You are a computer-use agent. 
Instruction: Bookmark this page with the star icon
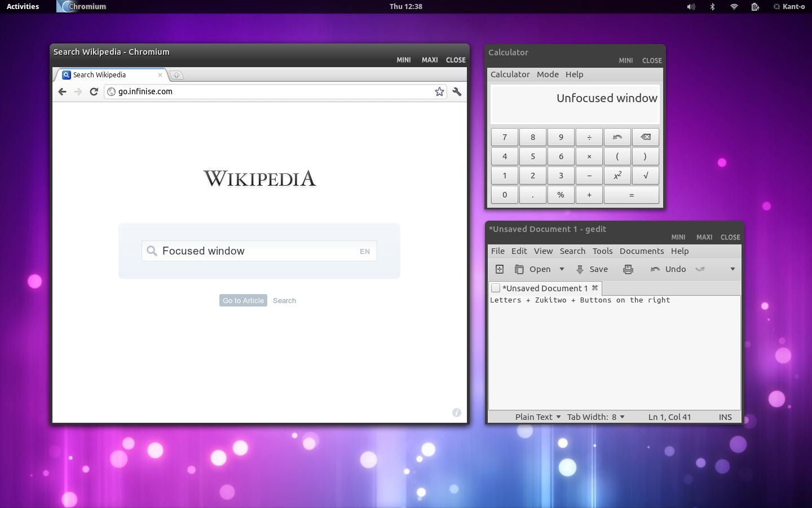[439, 91]
